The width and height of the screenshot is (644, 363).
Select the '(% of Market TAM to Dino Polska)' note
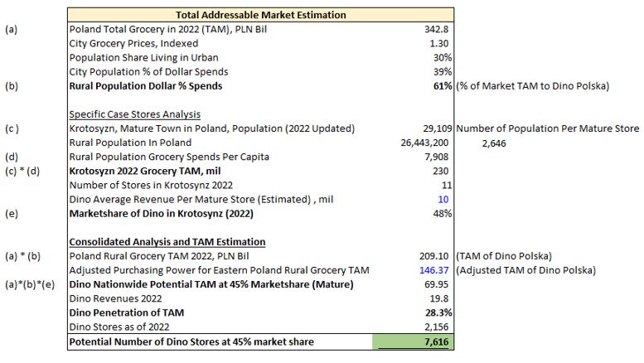click(532, 86)
